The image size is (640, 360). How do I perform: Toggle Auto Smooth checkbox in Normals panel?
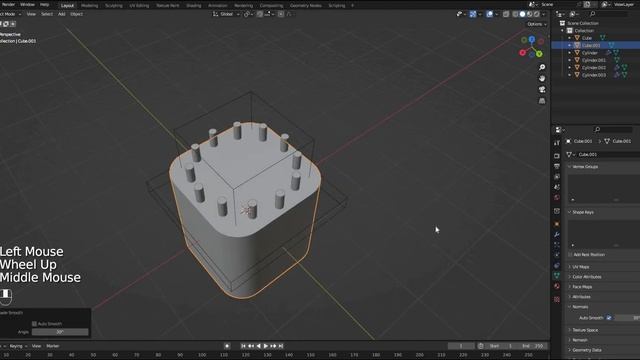point(609,318)
